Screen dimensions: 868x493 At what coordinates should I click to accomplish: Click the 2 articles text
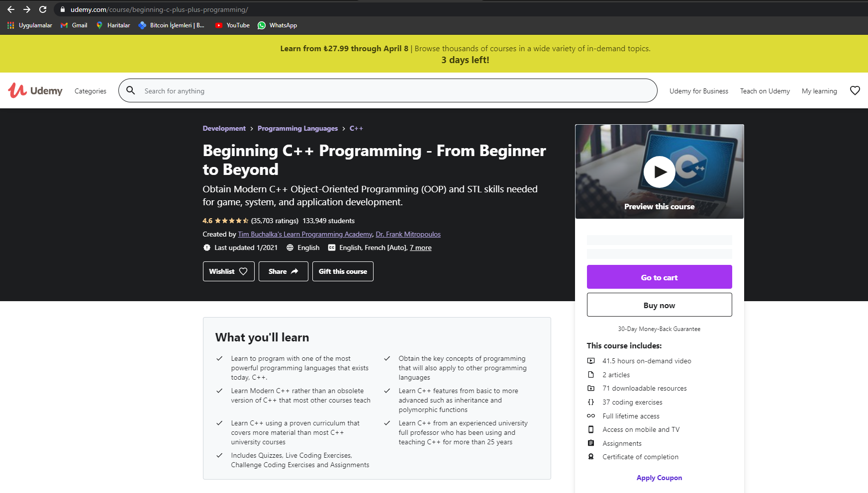[x=616, y=375]
